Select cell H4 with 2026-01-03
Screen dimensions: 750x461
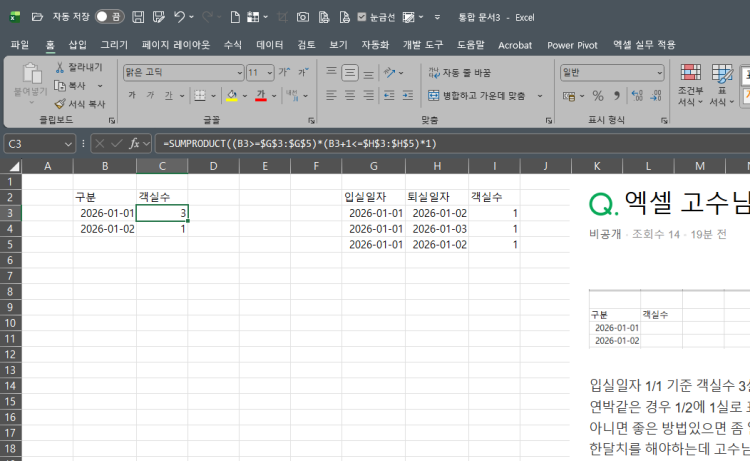point(437,229)
